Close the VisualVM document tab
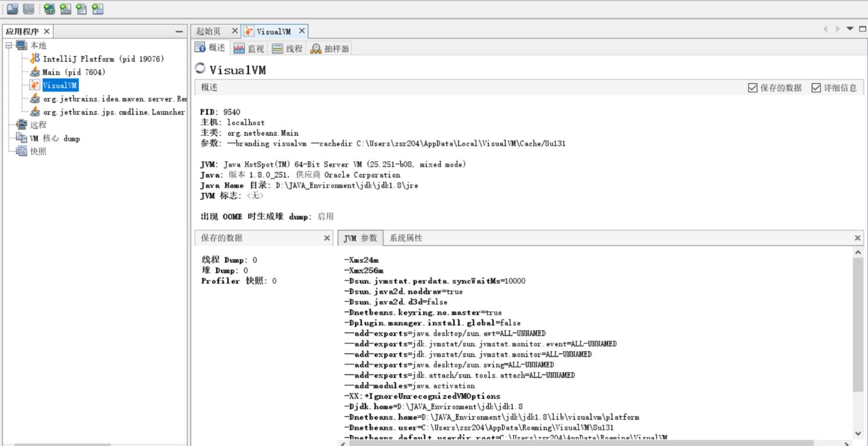This screenshot has height=446, width=868. [302, 31]
